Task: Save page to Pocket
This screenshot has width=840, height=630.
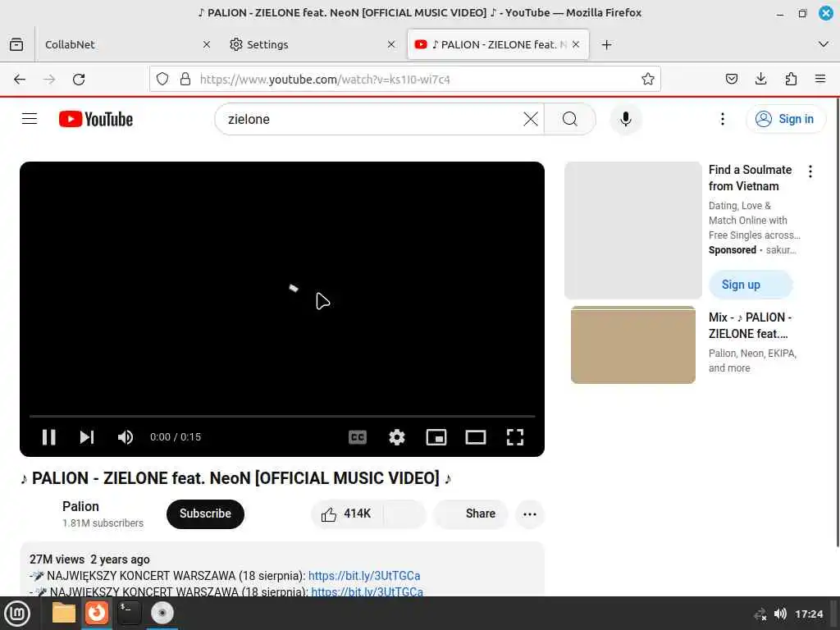Action: pos(731,80)
